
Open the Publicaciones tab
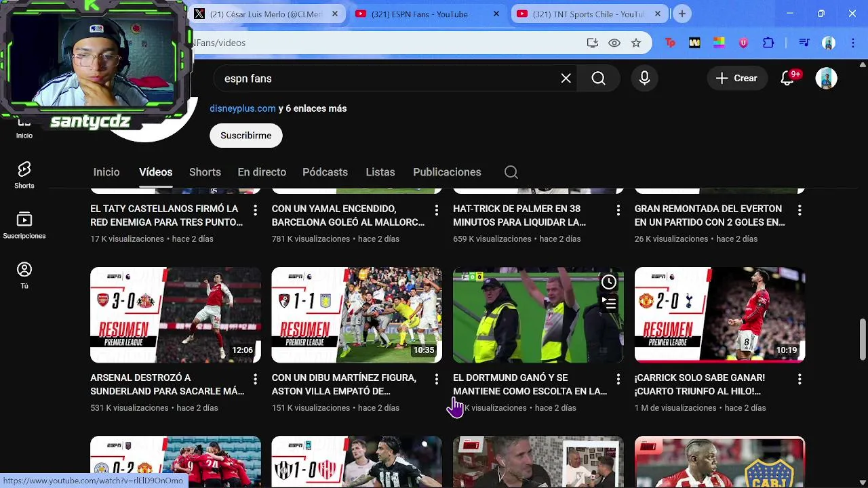(447, 172)
